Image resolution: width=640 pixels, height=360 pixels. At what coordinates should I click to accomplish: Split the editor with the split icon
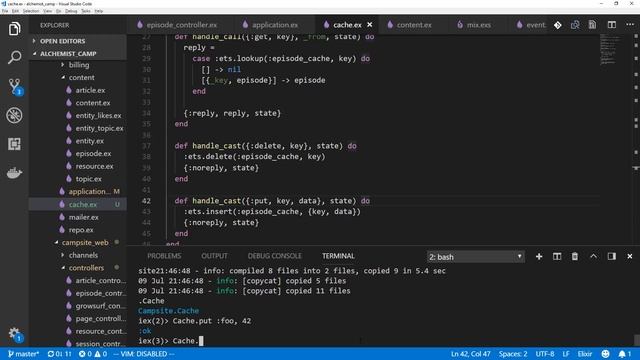[611, 25]
